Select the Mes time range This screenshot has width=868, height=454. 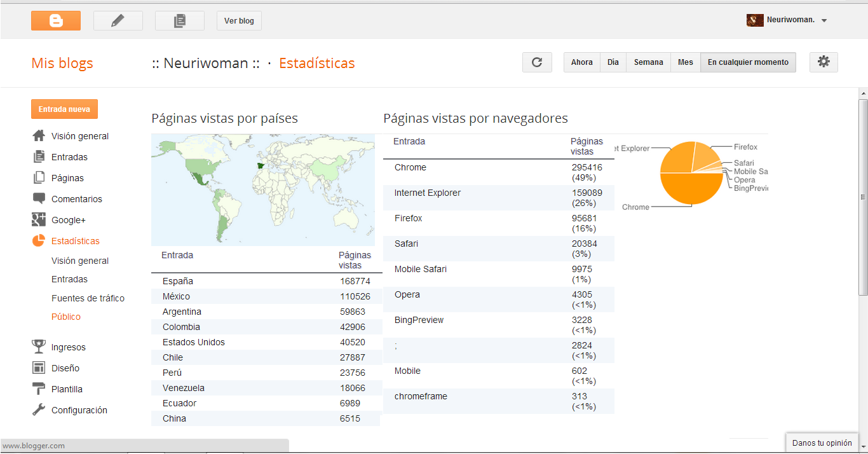[686, 62]
